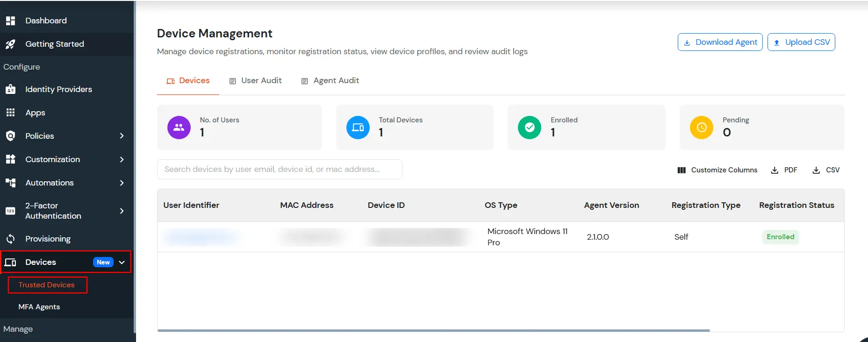Switch to the Agent Audit tab

[330, 81]
